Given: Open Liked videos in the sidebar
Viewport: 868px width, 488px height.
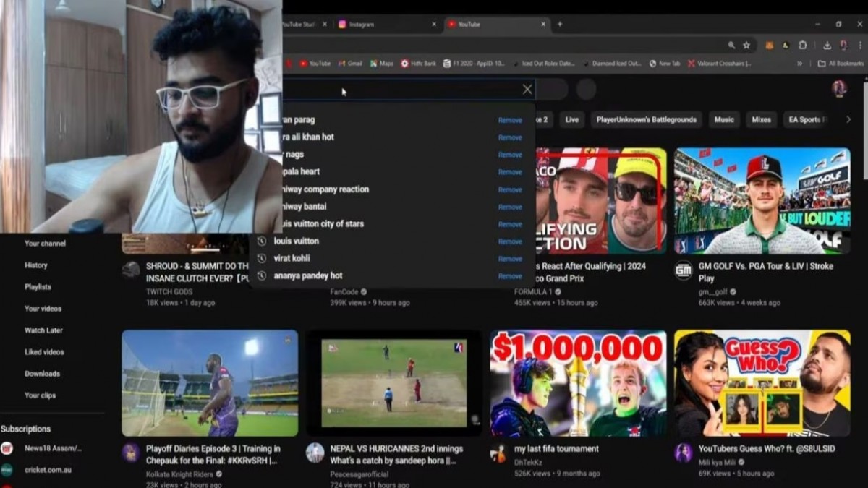Looking at the screenshot, I should pyautogui.click(x=44, y=352).
